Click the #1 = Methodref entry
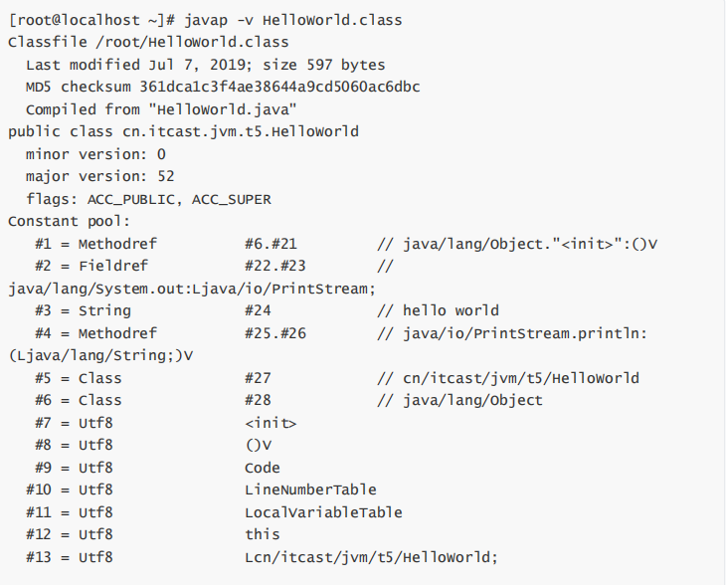The height and width of the screenshot is (588, 726). tap(95, 244)
